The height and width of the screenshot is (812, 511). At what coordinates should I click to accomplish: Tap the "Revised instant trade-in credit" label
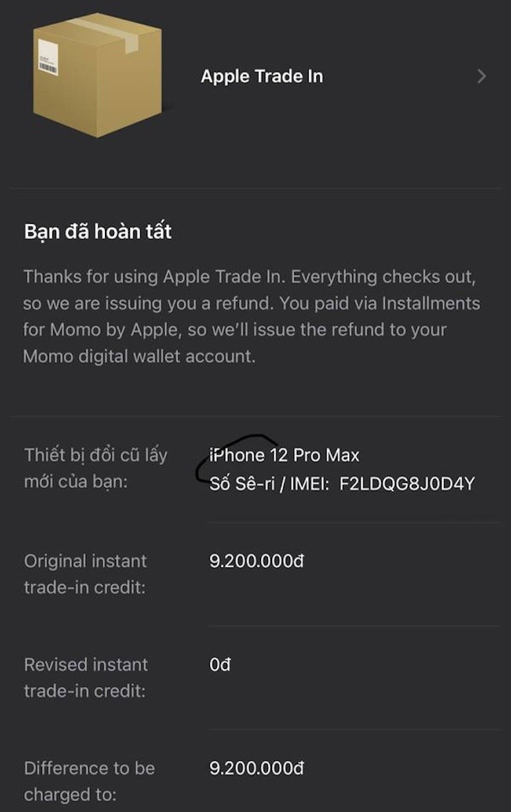coord(86,677)
